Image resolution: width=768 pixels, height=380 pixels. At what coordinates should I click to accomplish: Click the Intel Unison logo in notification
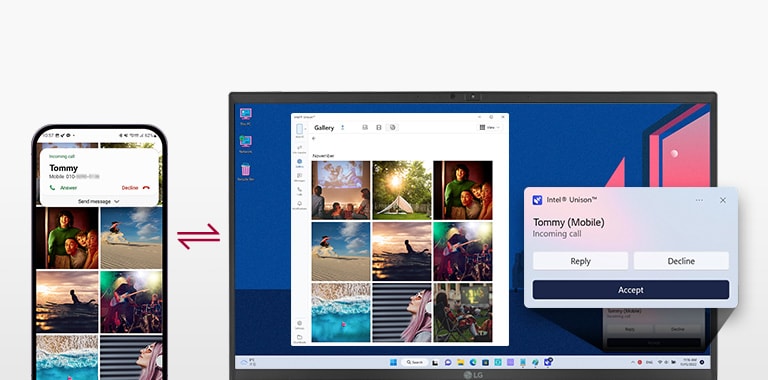pos(537,200)
